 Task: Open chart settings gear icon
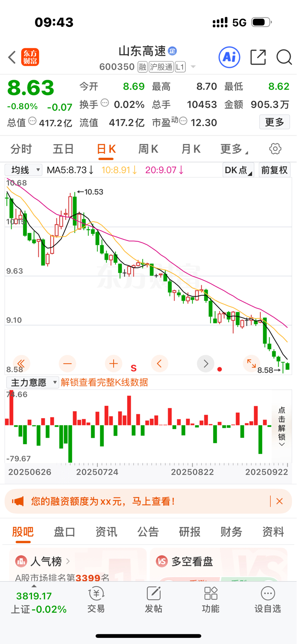[x=275, y=149]
